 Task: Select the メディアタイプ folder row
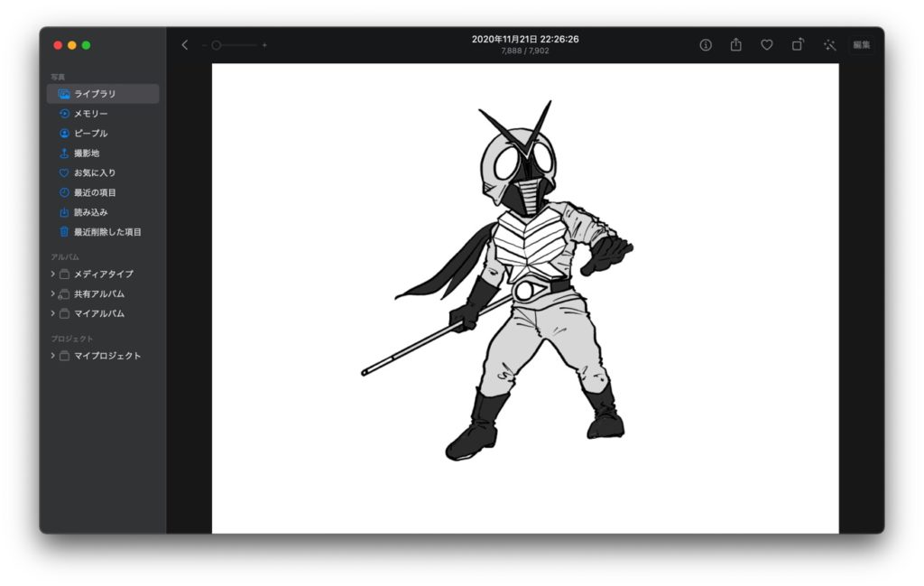point(103,274)
